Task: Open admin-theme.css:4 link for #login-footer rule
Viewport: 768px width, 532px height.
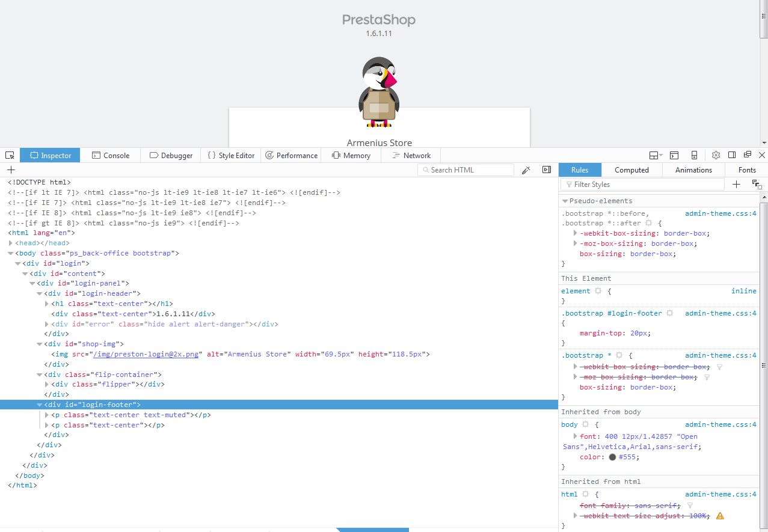Action: pyautogui.click(x=720, y=313)
